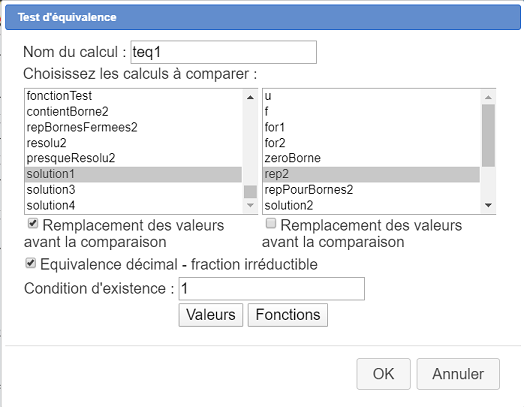Click the Valeurs button
524x407 pixels.
click(x=211, y=315)
